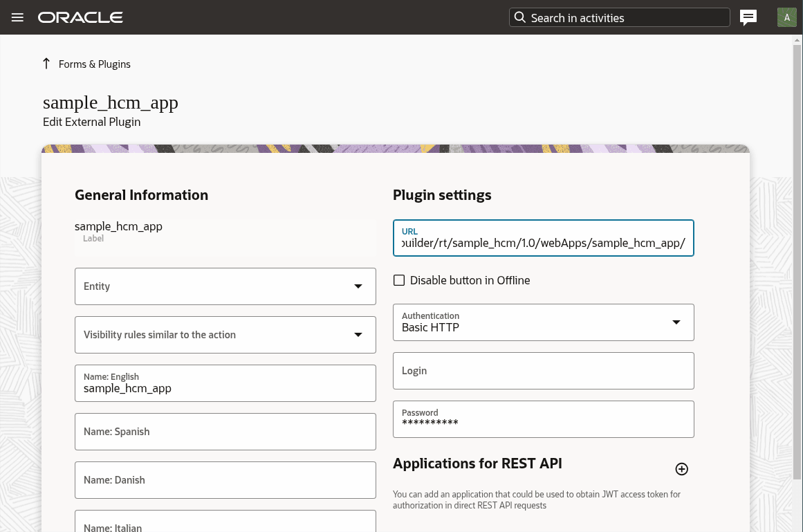Click the Edit External Plugin subtitle

92,122
